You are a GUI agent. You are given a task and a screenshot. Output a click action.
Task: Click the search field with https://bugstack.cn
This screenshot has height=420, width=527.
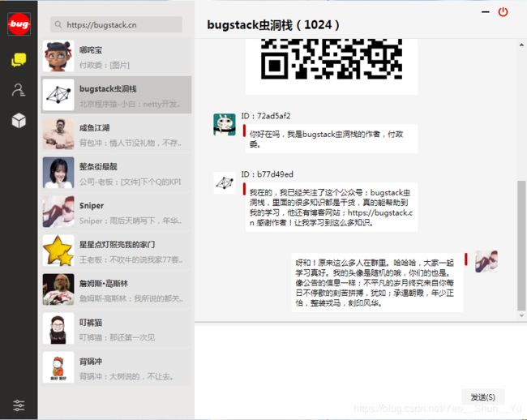116,24
